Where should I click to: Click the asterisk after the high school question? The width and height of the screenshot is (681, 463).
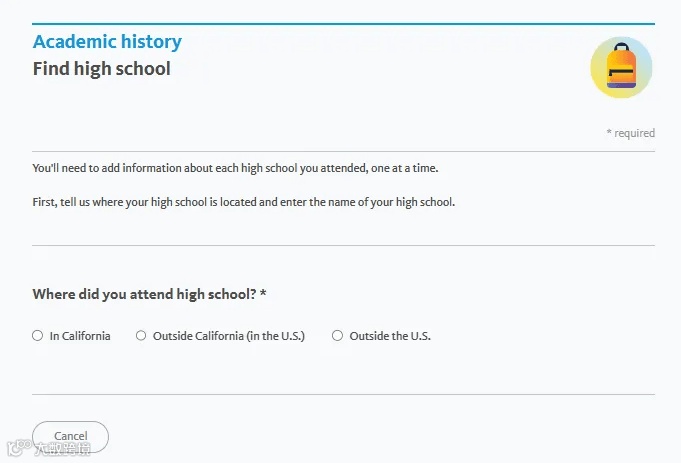pyautogui.click(x=264, y=294)
